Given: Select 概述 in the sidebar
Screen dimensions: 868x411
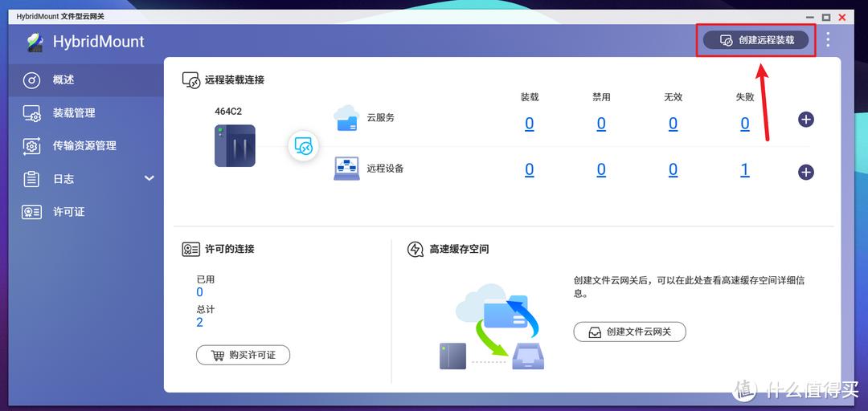Looking at the screenshot, I should pos(63,79).
